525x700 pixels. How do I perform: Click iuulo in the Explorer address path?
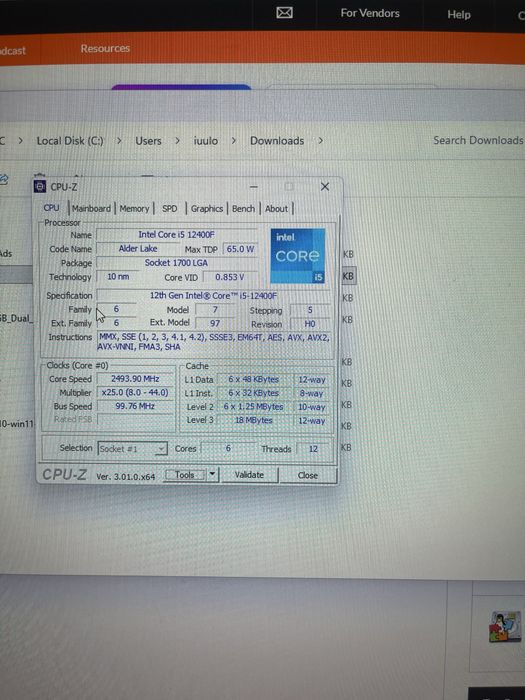point(206,141)
